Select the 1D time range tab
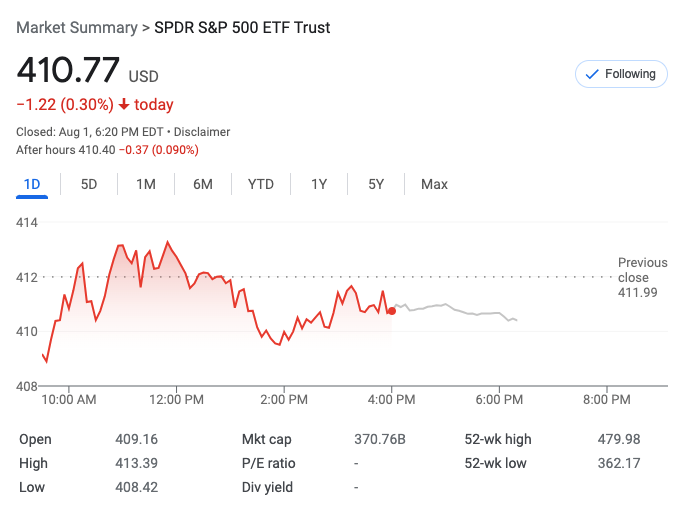 pos(32,184)
